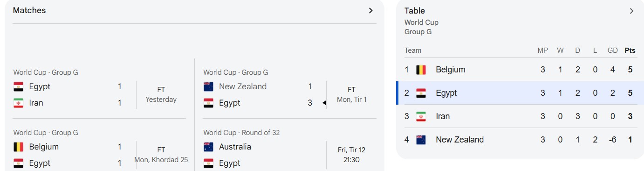644x171 pixels.
Task: Click the New Zealand flag in matches list
Action: (x=208, y=86)
